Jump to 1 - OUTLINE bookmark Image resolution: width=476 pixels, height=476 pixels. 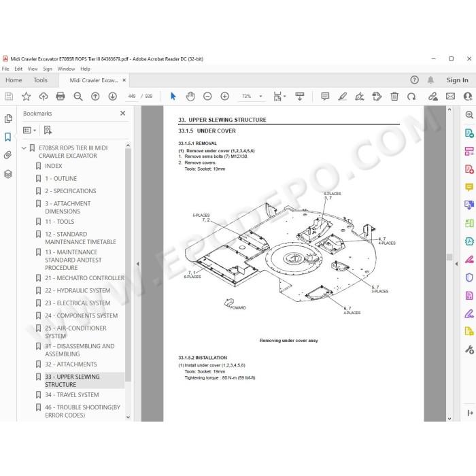pos(61,178)
